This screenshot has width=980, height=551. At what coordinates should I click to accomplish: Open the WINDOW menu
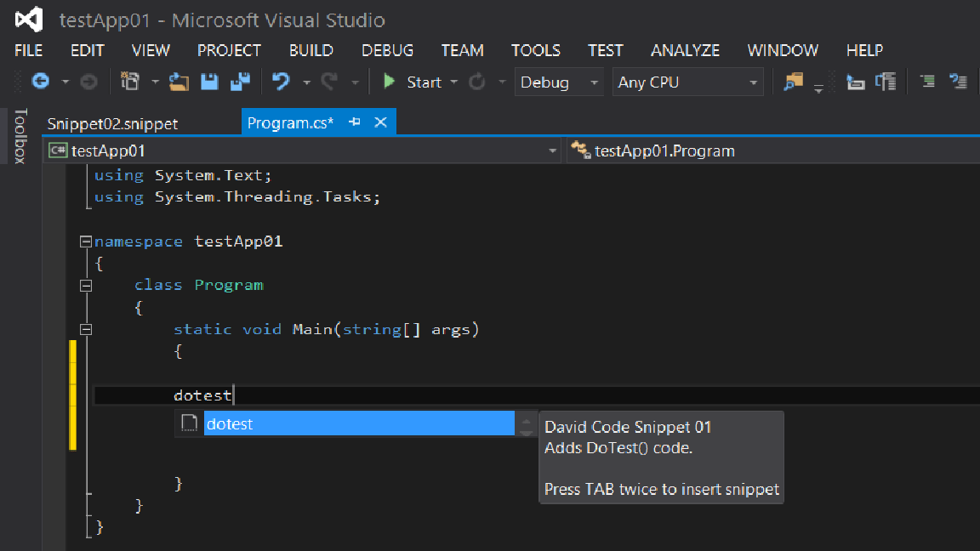pos(783,50)
